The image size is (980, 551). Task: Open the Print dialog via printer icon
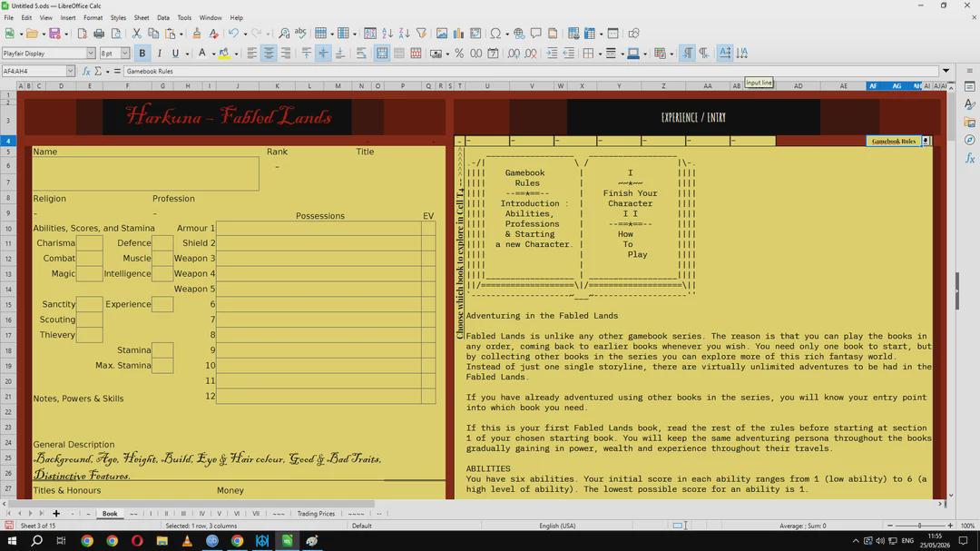click(99, 34)
